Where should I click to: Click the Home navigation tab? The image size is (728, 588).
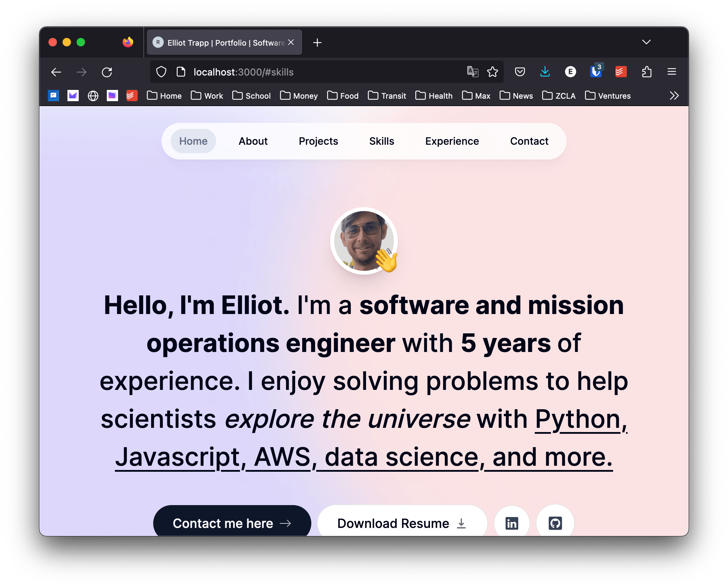(193, 141)
